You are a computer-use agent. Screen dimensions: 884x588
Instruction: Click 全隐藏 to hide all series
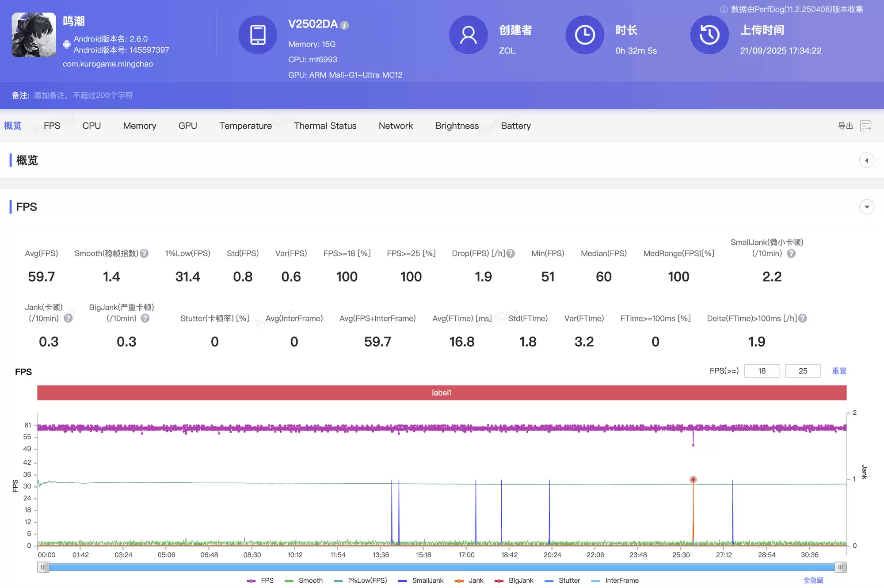click(x=813, y=580)
